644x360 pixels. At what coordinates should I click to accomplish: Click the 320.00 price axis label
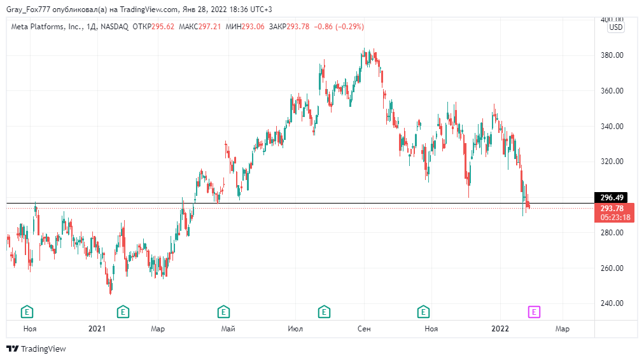(612, 162)
